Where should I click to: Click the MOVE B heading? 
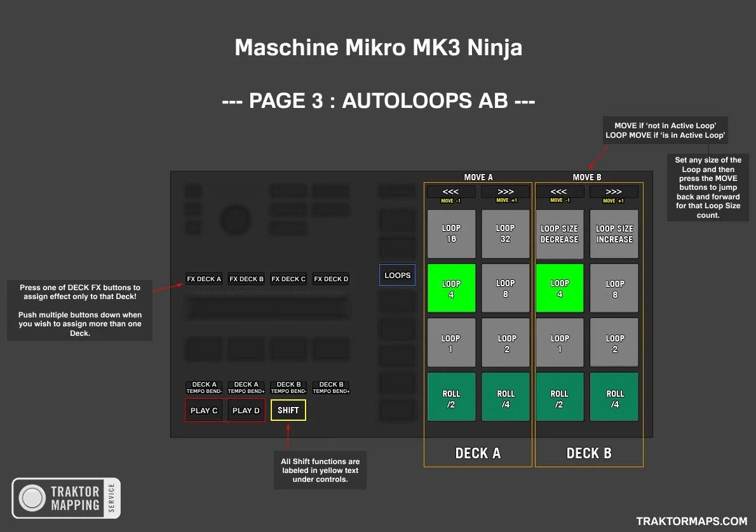tap(587, 177)
